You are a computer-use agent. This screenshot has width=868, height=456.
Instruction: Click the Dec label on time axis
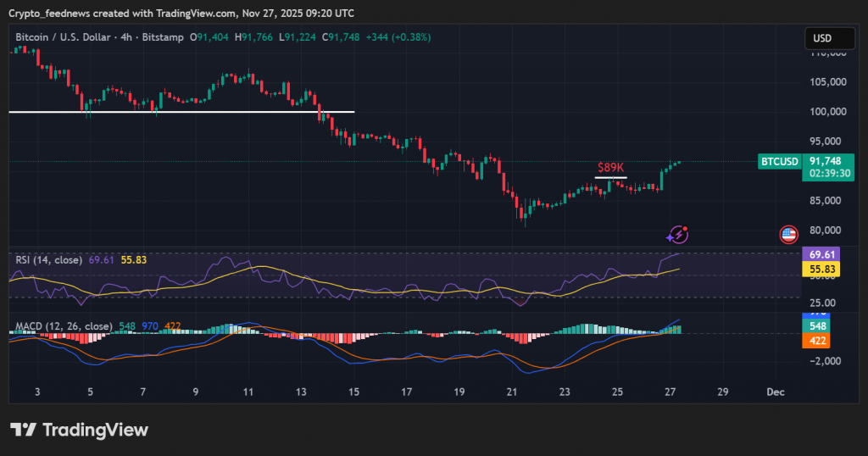coord(775,392)
